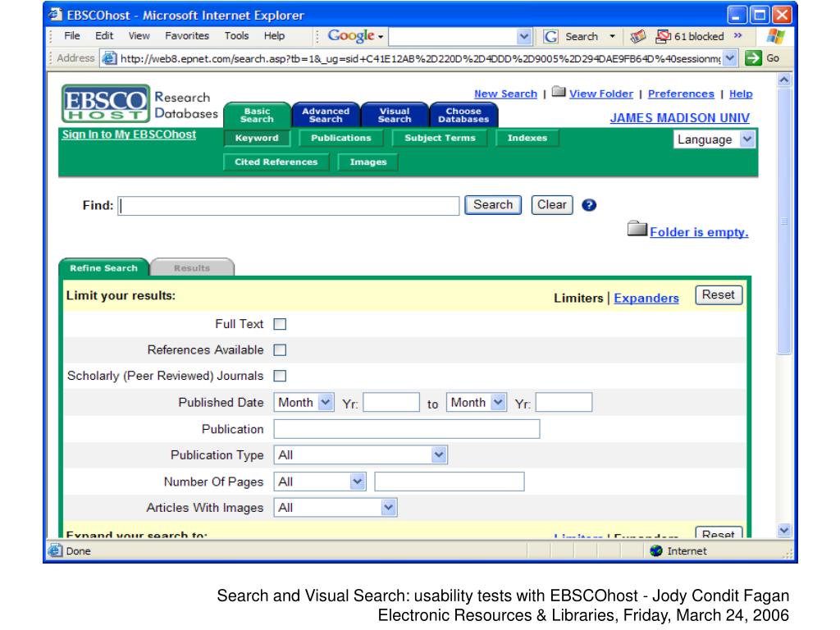The height and width of the screenshot is (630, 840).
Task: Click into the Find text field
Action: pyautogui.click(x=288, y=206)
